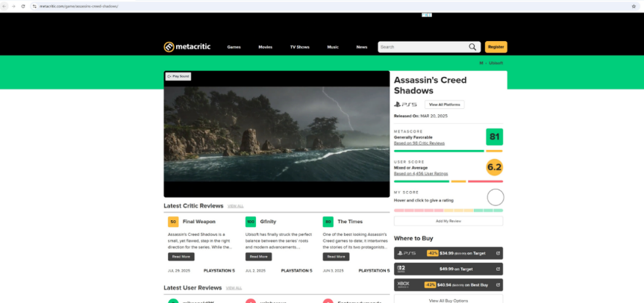644x303 pixels.
Task: Click the game trailer video
Action: 277,134
